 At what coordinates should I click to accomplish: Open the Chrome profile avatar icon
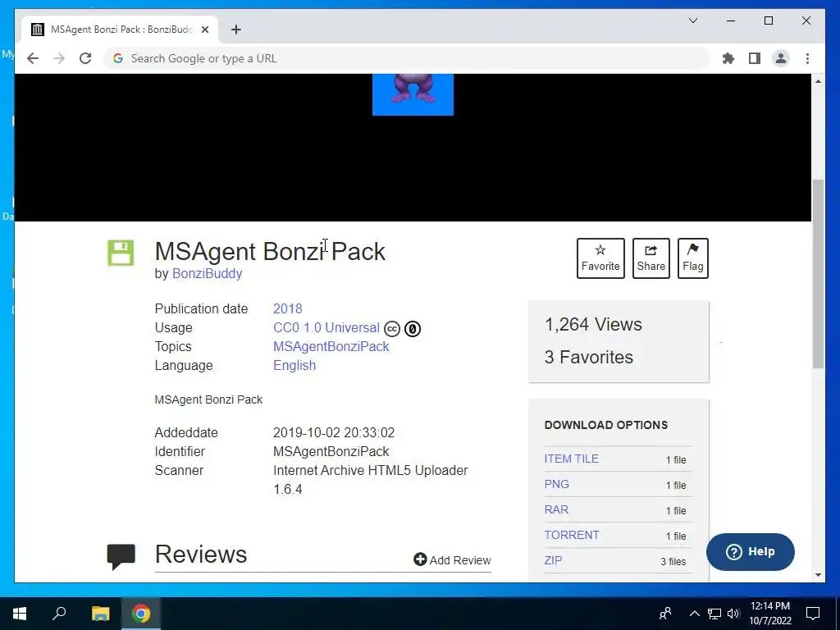[x=781, y=58]
